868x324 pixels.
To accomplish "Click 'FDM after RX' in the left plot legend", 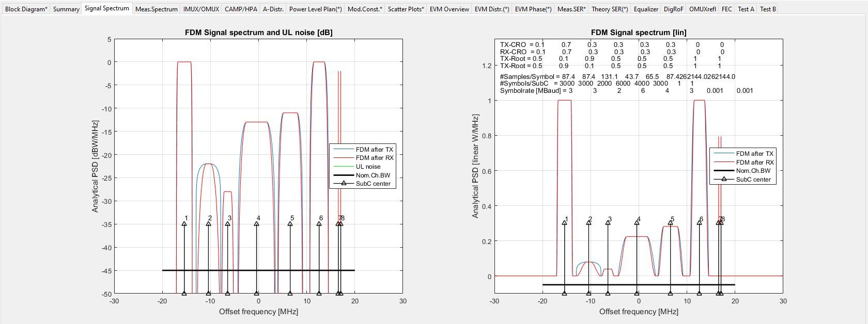I will click(x=375, y=158).
